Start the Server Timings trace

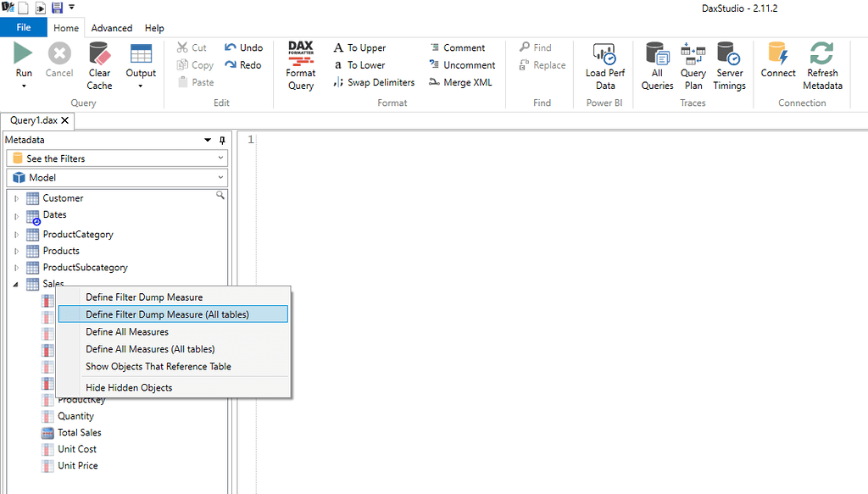coord(729,64)
